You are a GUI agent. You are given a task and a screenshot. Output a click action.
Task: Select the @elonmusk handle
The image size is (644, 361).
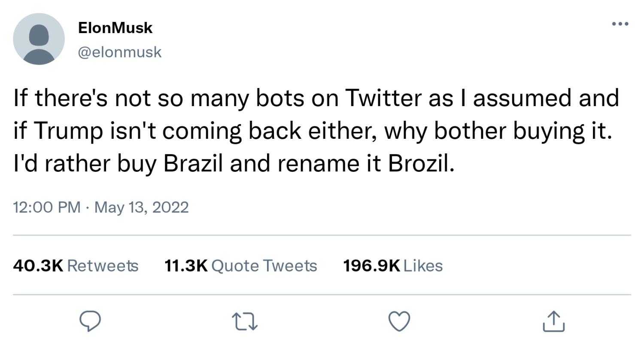tap(120, 52)
